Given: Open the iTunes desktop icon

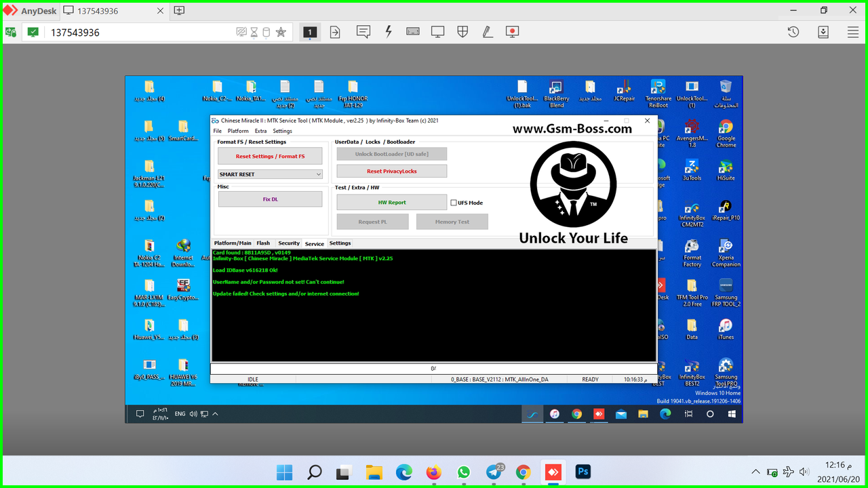Looking at the screenshot, I should tap(726, 329).
